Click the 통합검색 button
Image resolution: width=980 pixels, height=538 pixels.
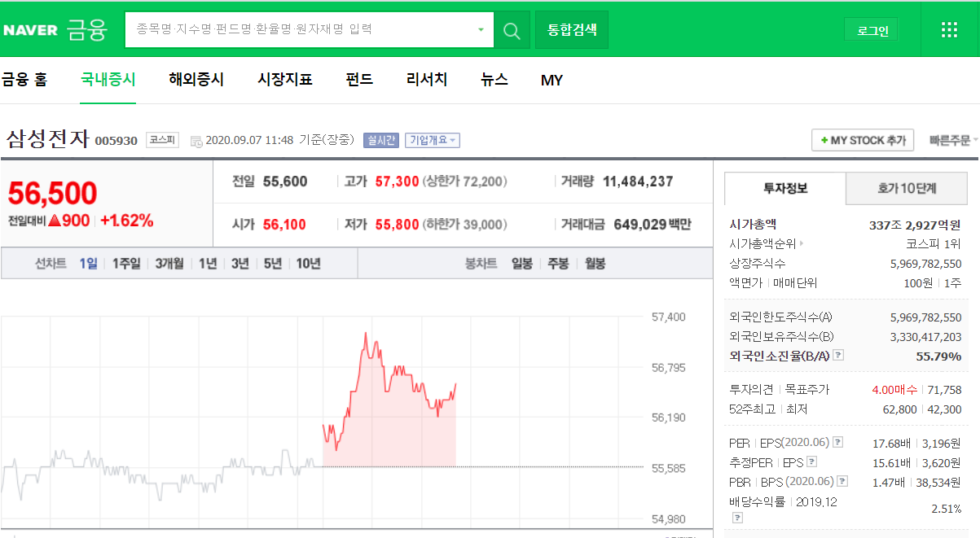(572, 30)
